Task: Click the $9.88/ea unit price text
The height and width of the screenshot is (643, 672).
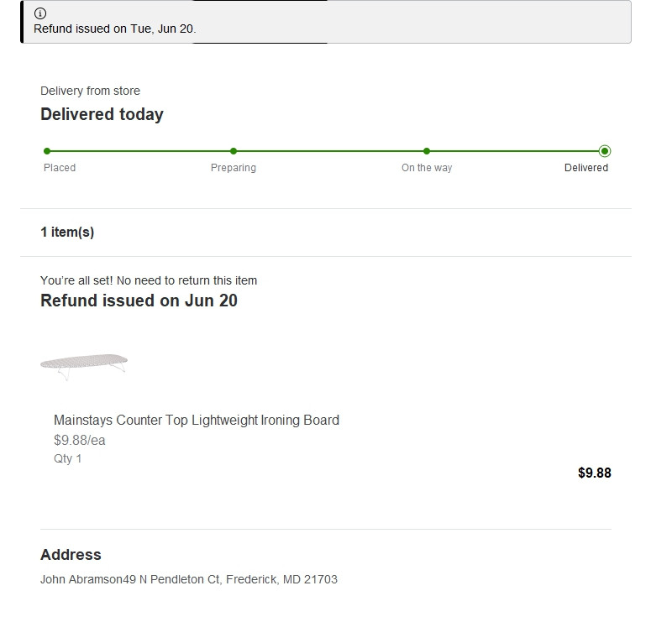Action: [80, 440]
